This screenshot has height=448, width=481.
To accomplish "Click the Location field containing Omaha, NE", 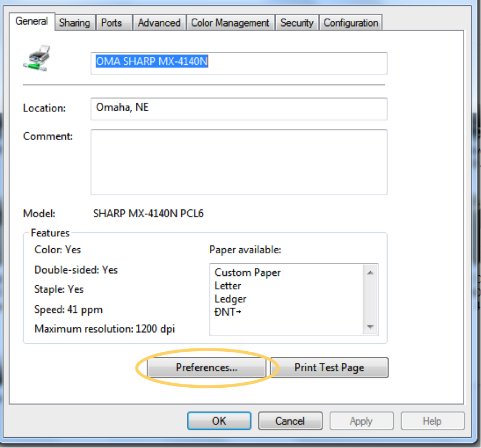I will pyautogui.click(x=239, y=108).
